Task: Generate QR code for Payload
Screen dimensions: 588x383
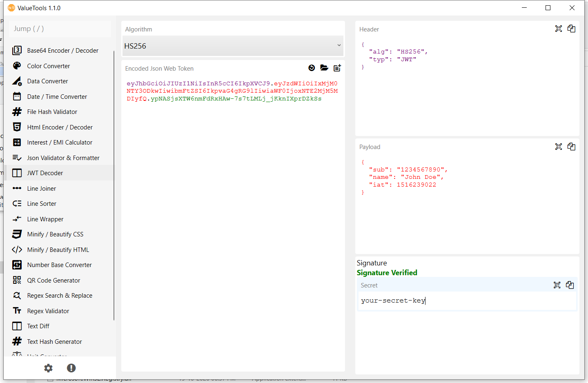Action: (559, 147)
